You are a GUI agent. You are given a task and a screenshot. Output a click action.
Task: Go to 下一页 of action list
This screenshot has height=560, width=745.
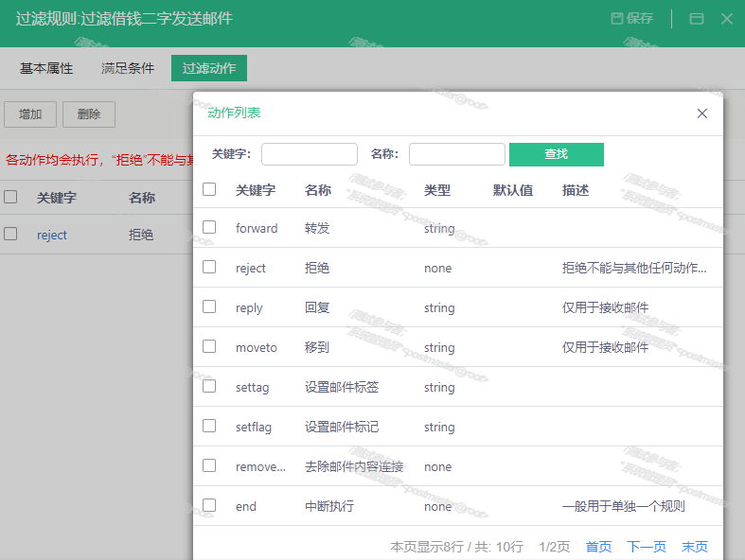tap(647, 547)
